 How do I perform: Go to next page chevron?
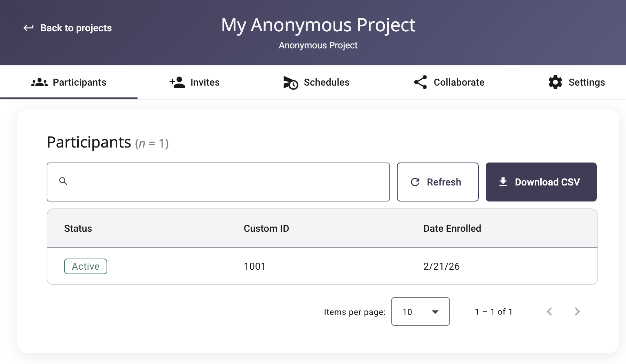[577, 311]
